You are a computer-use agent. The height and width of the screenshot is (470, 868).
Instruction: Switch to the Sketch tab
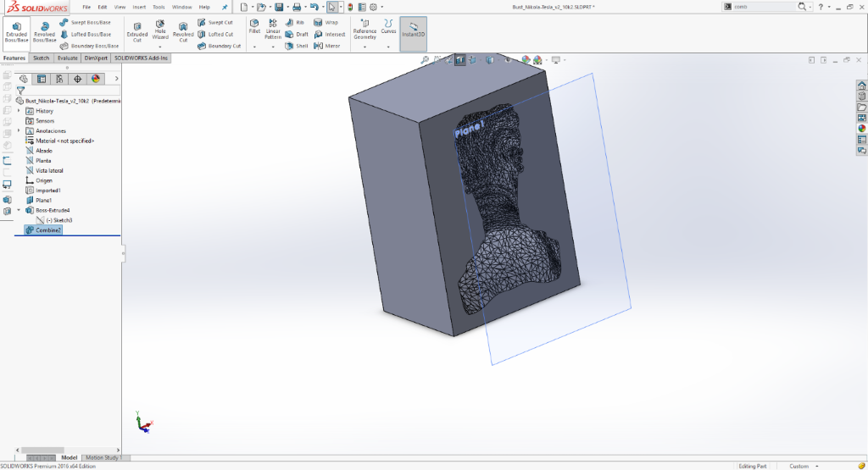41,58
